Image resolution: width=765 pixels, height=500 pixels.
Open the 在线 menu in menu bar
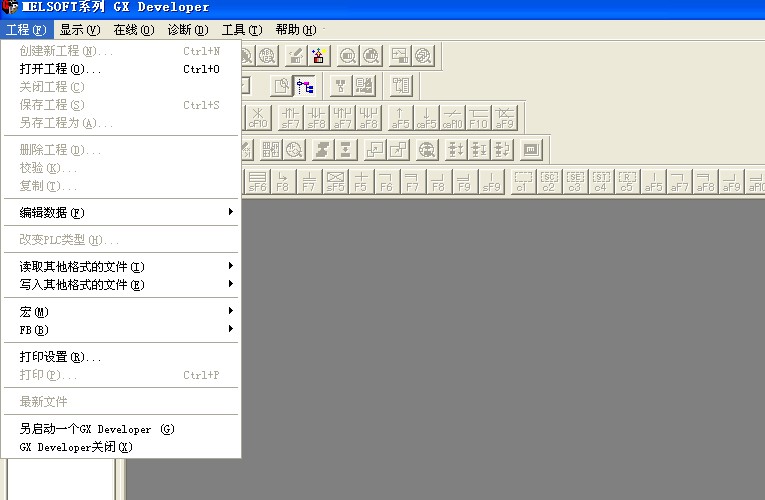133,30
